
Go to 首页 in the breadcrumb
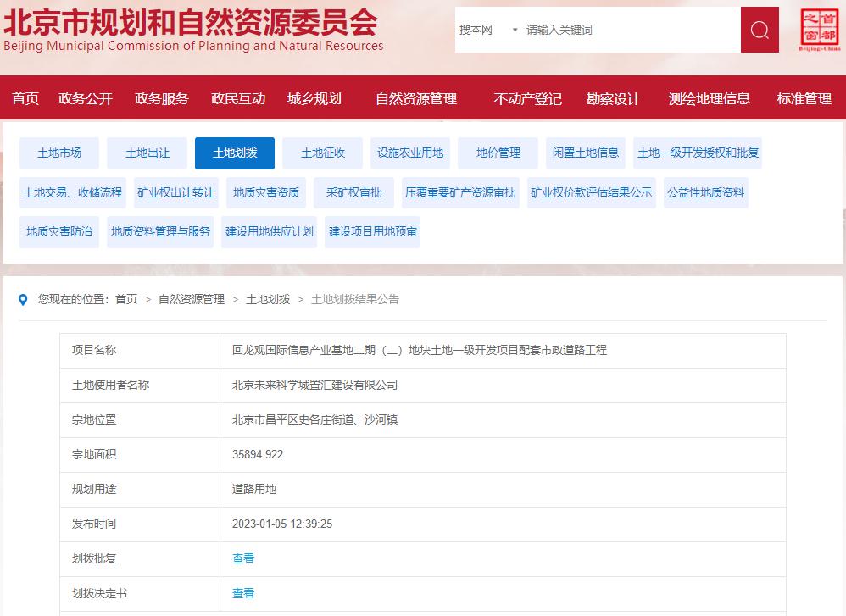point(126,299)
